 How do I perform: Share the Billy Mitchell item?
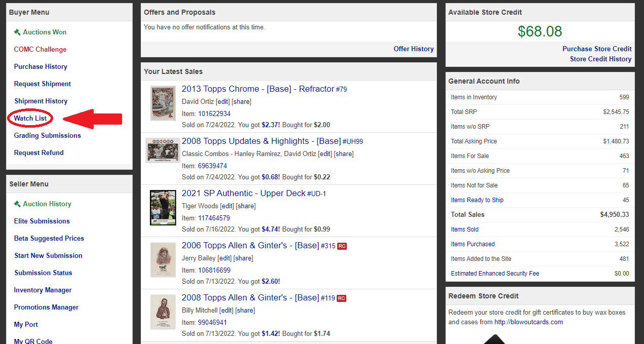click(x=245, y=310)
